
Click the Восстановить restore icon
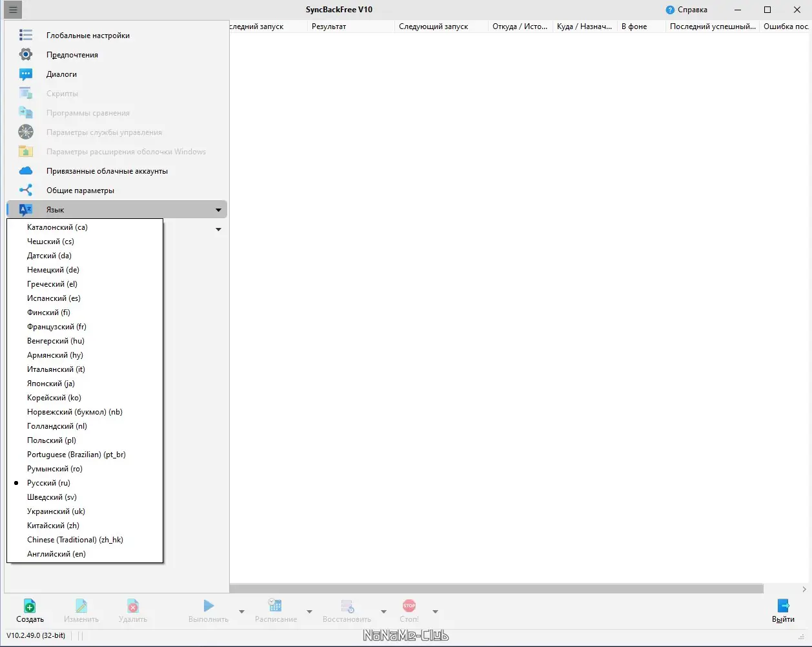347,606
